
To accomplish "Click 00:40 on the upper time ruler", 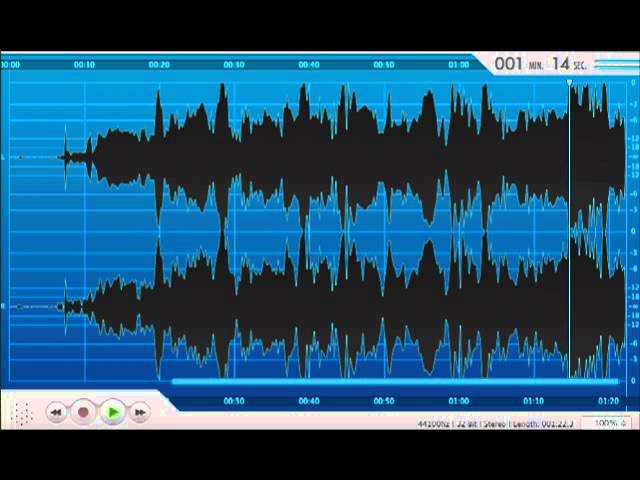I will click(x=309, y=65).
